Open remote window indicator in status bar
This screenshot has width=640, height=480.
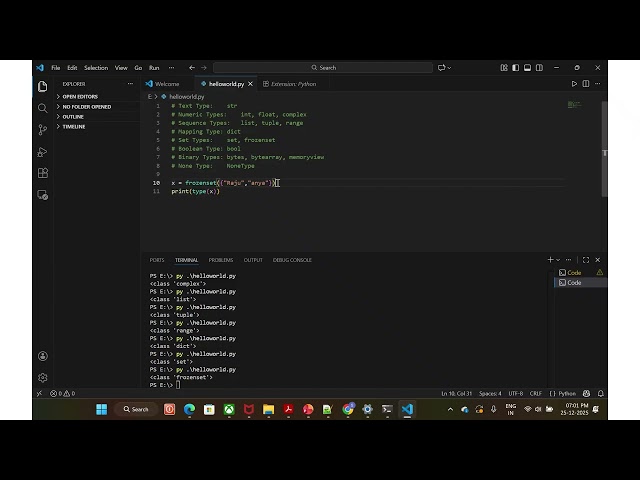(x=40, y=393)
